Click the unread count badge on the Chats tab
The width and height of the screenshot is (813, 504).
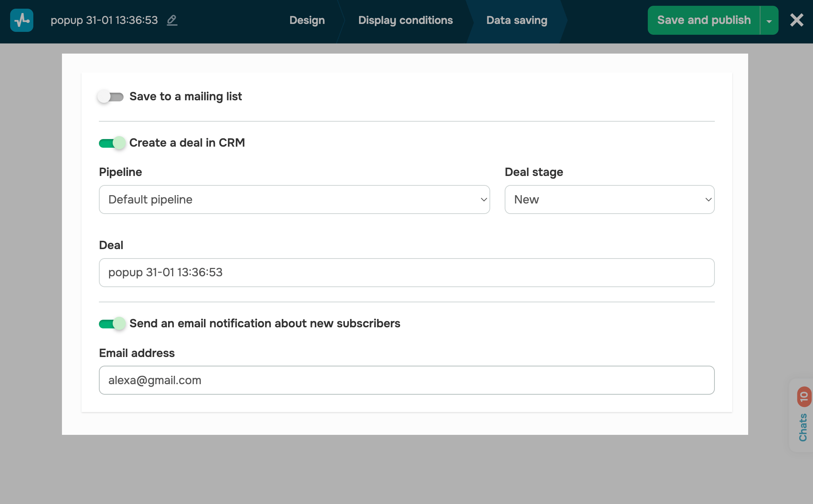804,397
